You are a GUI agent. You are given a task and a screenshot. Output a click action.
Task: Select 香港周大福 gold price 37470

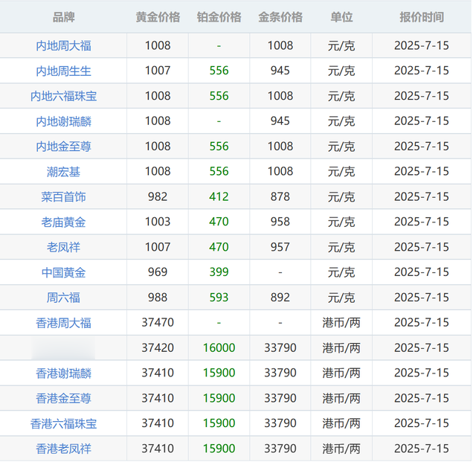pos(158,323)
